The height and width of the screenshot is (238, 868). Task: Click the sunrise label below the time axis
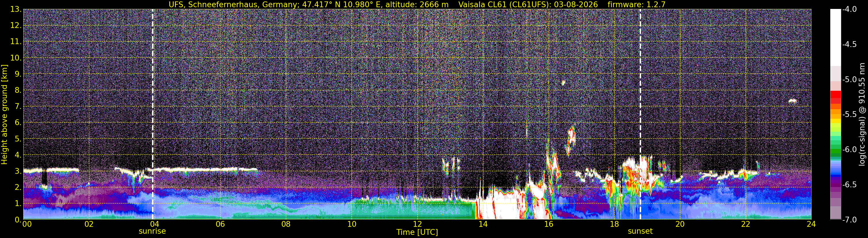click(152, 231)
